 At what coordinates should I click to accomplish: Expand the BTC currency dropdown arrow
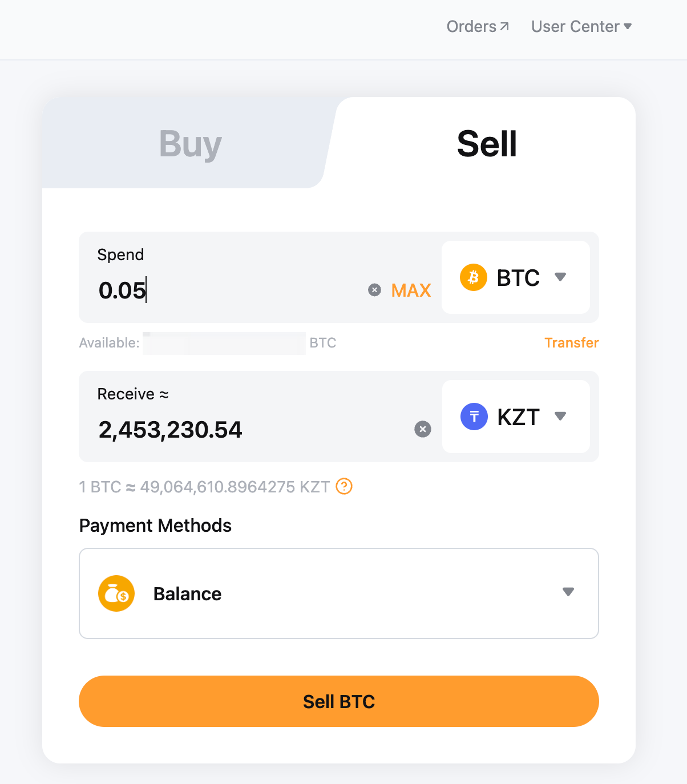click(560, 277)
